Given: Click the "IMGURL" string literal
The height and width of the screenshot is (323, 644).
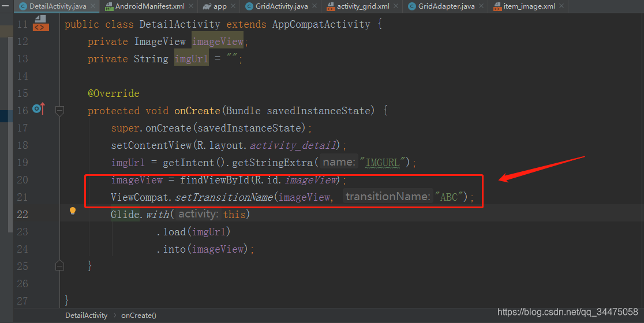Looking at the screenshot, I should pos(383,163).
